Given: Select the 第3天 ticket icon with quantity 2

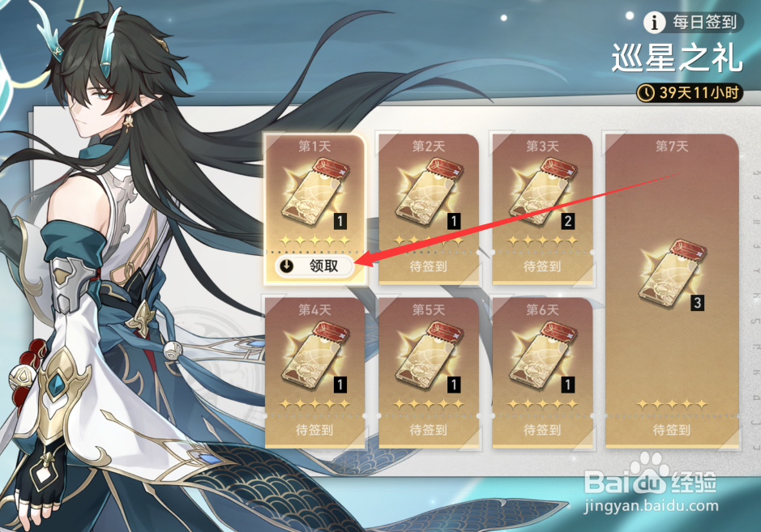Looking at the screenshot, I should tap(543, 194).
